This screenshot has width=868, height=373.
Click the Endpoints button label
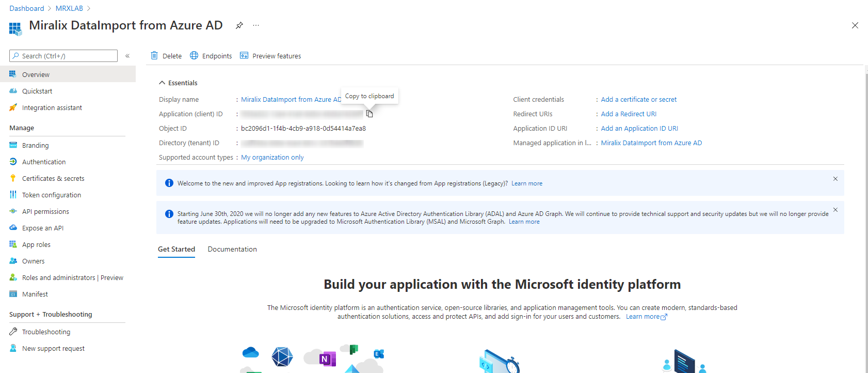[x=217, y=56]
